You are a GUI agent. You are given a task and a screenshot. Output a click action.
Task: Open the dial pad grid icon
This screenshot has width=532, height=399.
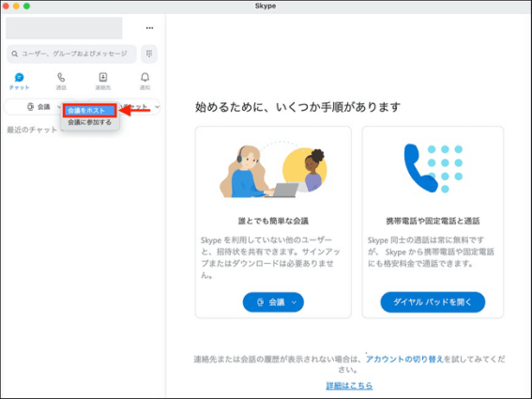tap(149, 54)
